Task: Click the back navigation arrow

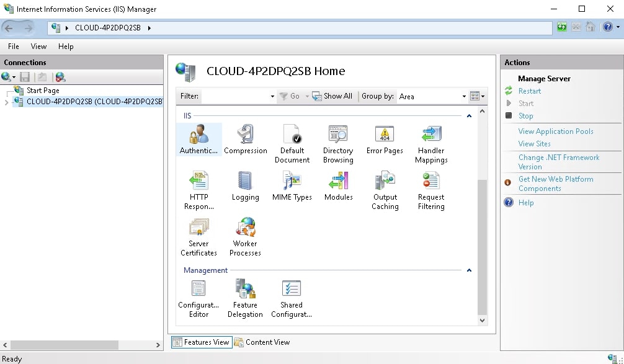Action: tap(9, 28)
